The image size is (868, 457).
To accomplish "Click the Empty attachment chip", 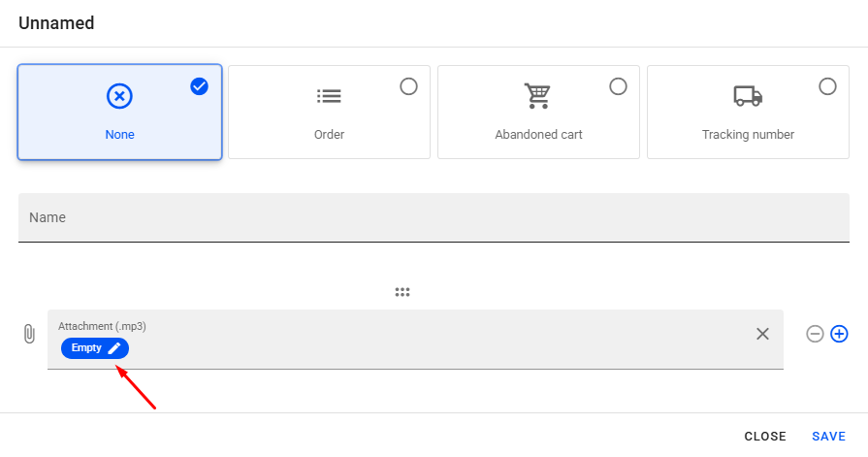I will click(x=86, y=348).
